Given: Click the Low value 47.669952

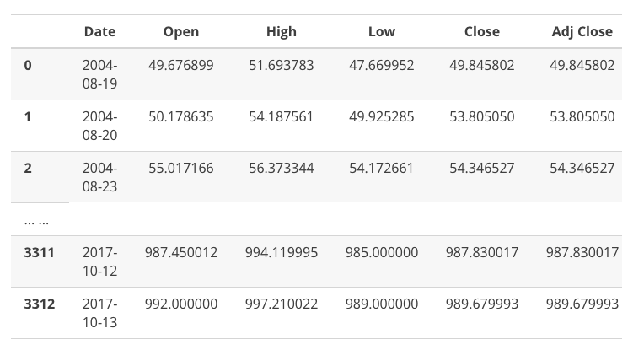Looking at the screenshot, I should coord(381,65).
